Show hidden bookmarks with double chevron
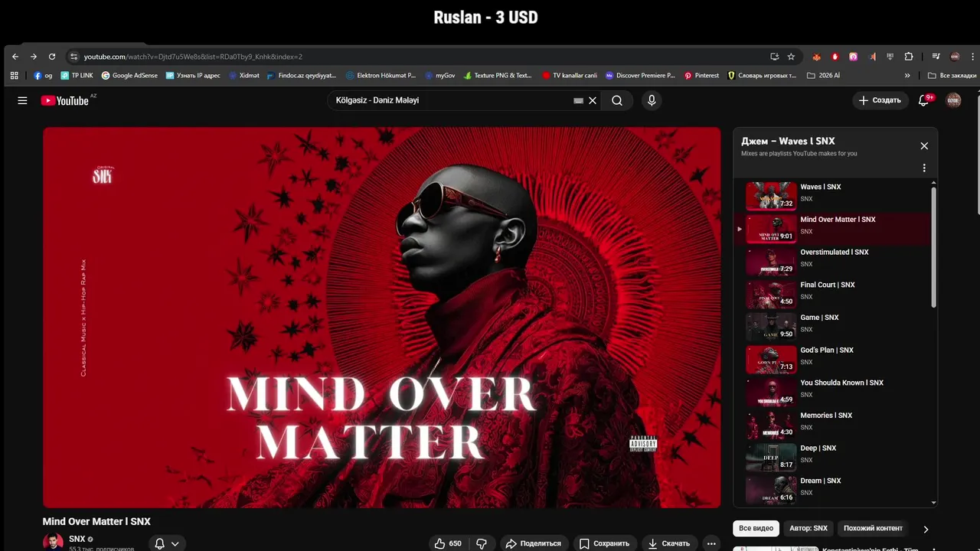The image size is (980, 551). point(907,76)
